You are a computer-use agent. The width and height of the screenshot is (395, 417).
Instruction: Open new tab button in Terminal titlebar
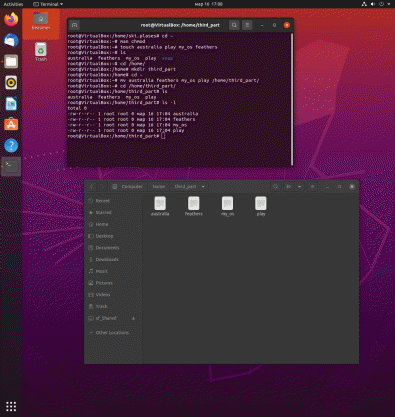(x=75, y=25)
